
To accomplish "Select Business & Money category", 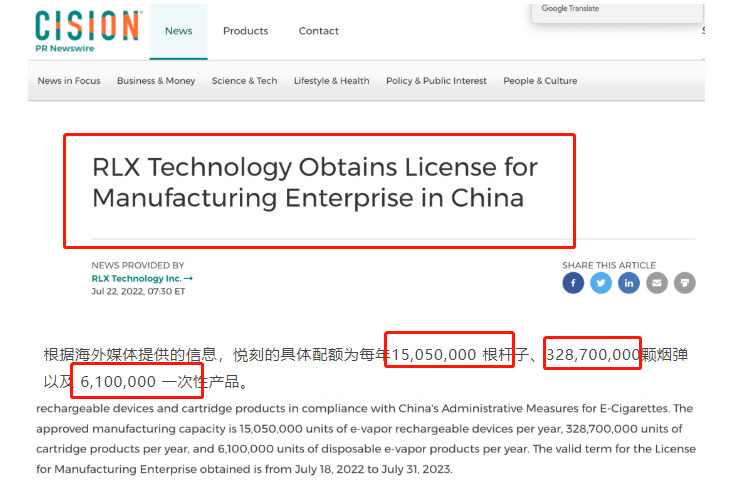I will [x=156, y=81].
